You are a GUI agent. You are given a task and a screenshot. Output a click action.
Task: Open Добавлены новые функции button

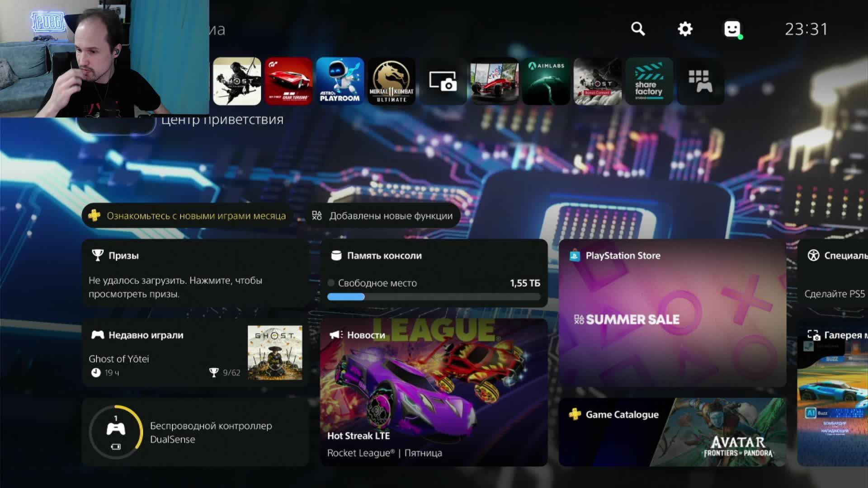[382, 216]
